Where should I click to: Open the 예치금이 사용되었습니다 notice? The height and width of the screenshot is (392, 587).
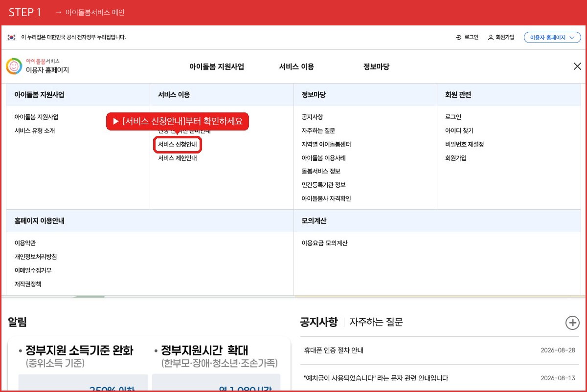376,378
